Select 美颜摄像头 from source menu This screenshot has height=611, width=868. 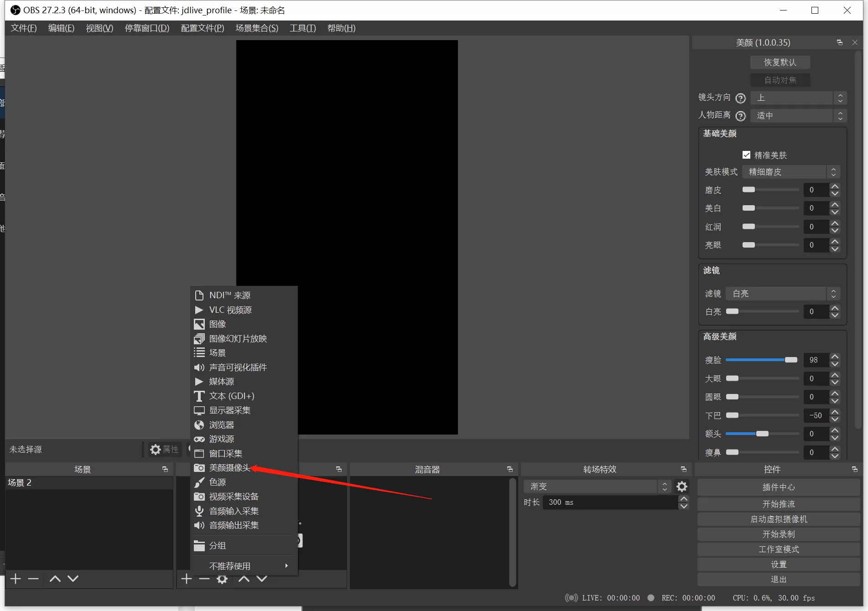pyautogui.click(x=229, y=468)
